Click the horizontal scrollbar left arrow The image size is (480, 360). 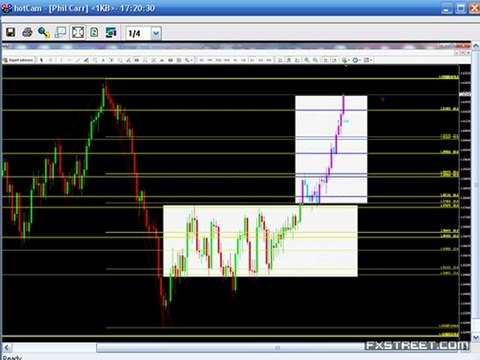coord(6,347)
